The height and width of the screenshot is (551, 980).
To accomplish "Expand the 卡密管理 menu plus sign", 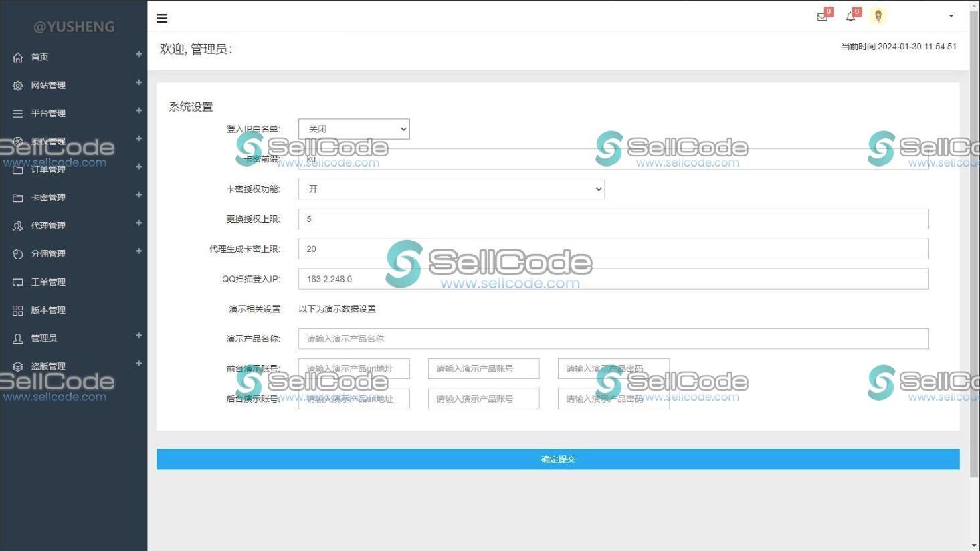I will (138, 195).
